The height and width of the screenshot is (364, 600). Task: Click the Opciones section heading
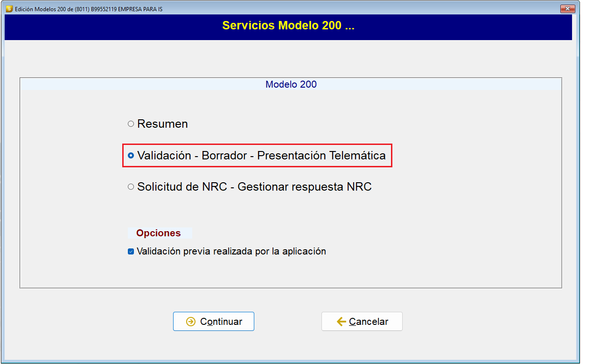click(x=158, y=233)
